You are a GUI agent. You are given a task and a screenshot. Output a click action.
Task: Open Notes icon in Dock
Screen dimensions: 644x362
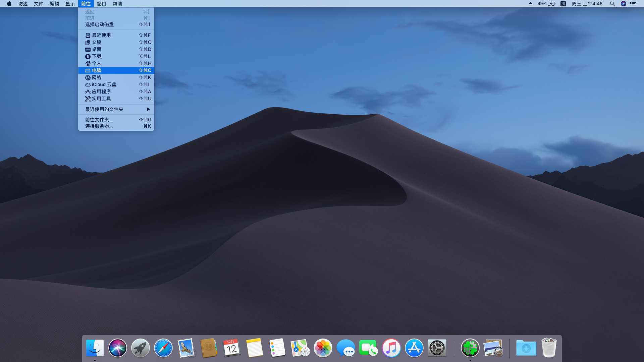pyautogui.click(x=255, y=348)
